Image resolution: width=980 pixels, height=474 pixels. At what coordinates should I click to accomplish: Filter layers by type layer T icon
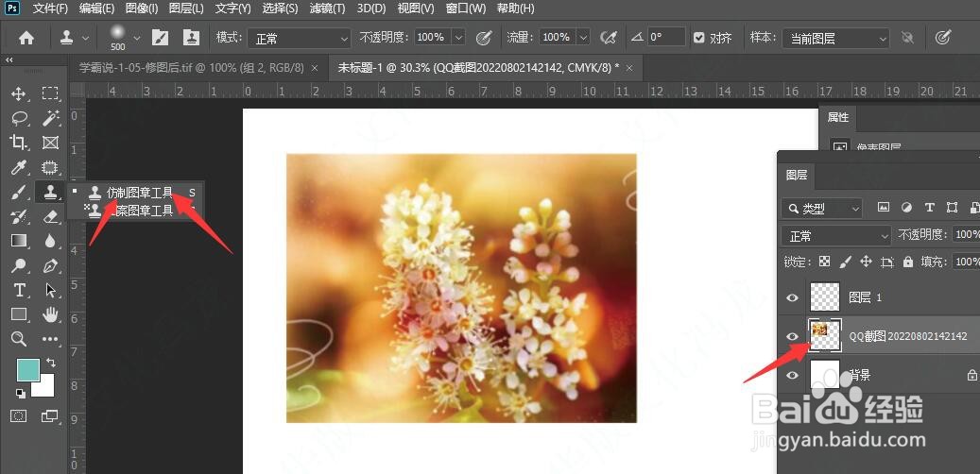tap(929, 208)
